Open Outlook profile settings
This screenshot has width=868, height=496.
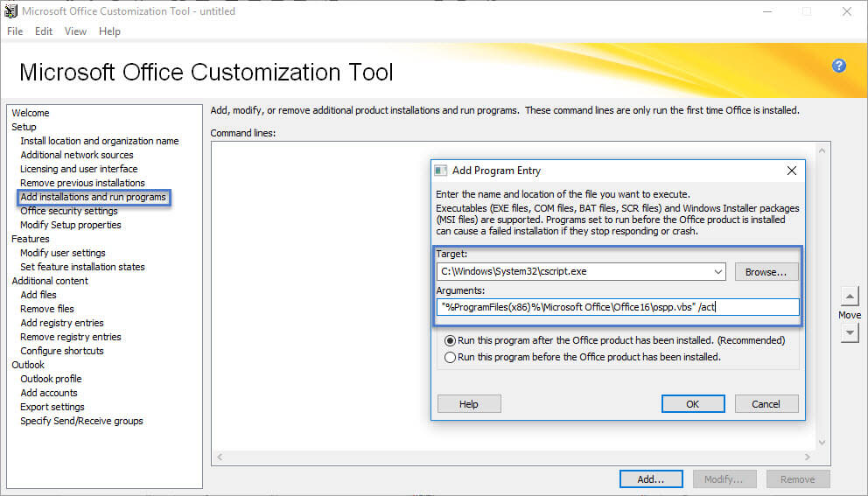pyautogui.click(x=51, y=379)
